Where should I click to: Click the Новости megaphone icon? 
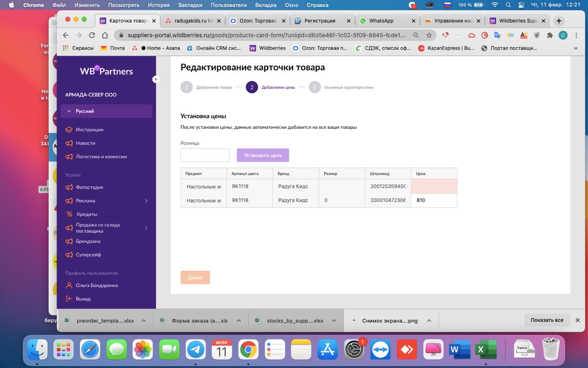click(x=69, y=143)
